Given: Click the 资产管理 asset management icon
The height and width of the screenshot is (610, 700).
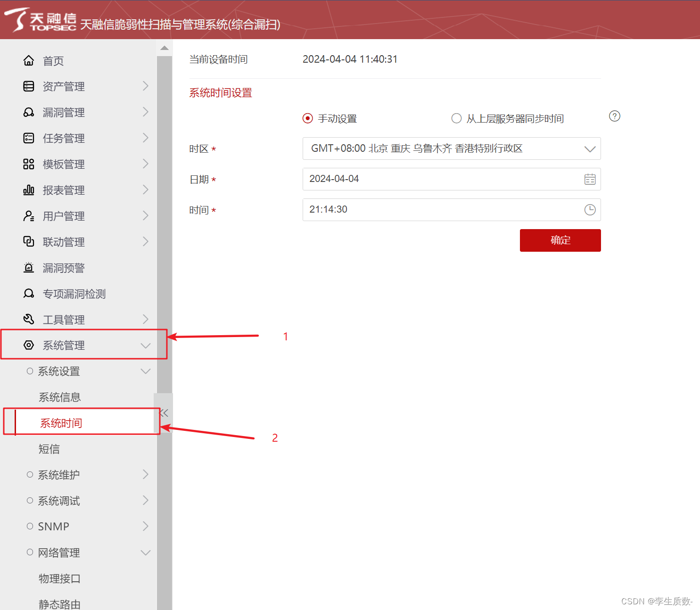Looking at the screenshot, I should tap(29, 86).
